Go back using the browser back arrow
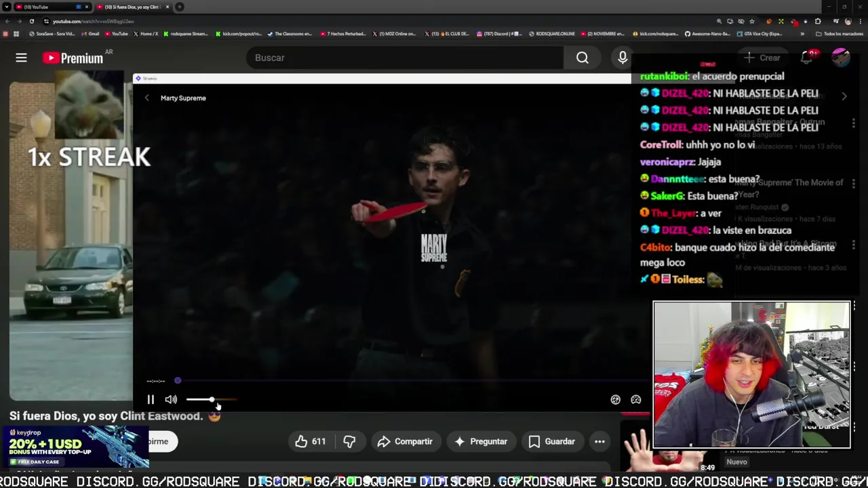Viewport: 868px width, 488px height. click(x=7, y=21)
